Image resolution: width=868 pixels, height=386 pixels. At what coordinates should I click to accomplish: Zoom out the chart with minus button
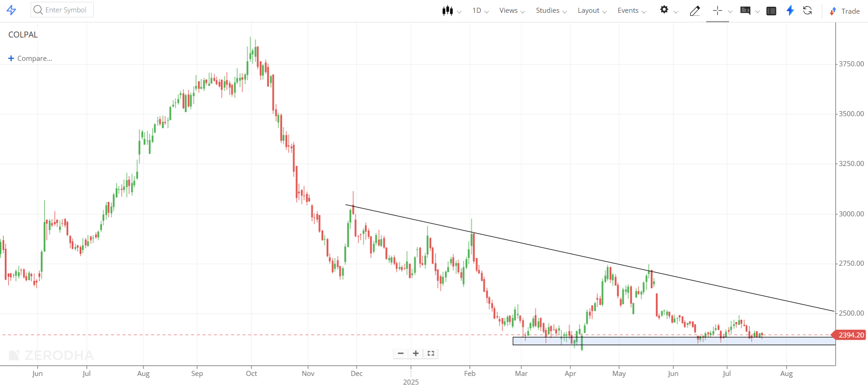(401, 353)
